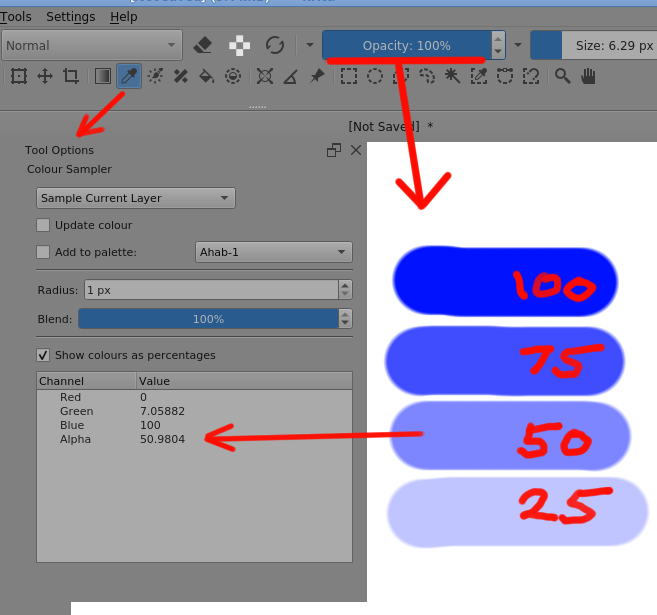Image resolution: width=657 pixels, height=615 pixels.
Task: Select the Alpha 50.9804 row
Action: (194, 439)
